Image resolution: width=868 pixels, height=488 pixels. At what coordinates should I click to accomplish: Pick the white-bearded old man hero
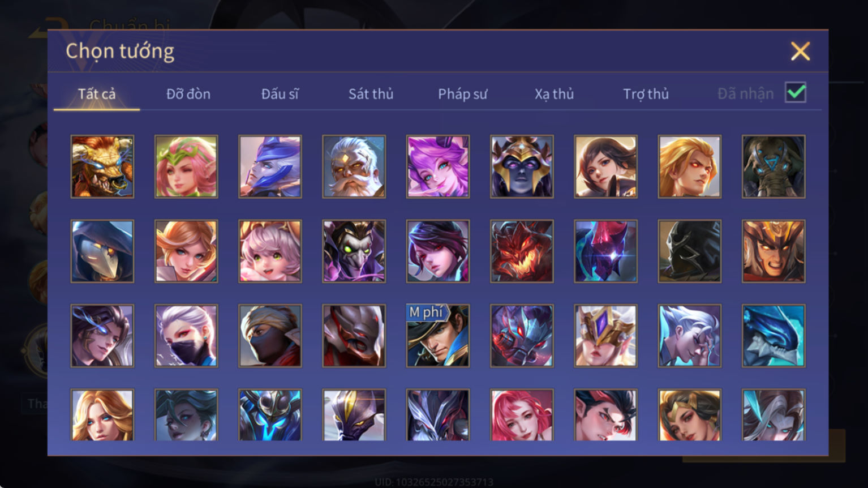click(354, 166)
